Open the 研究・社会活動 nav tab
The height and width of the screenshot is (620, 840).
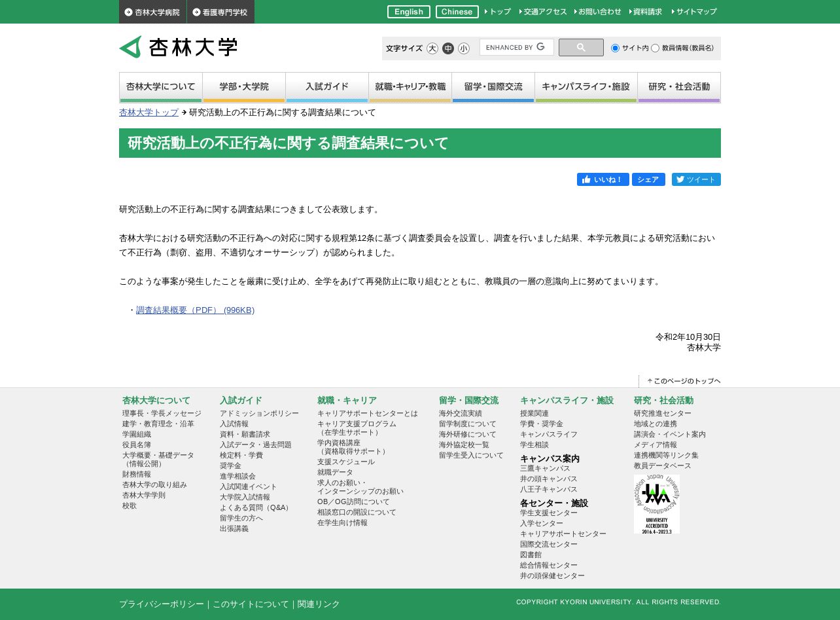tap(679, 88)
